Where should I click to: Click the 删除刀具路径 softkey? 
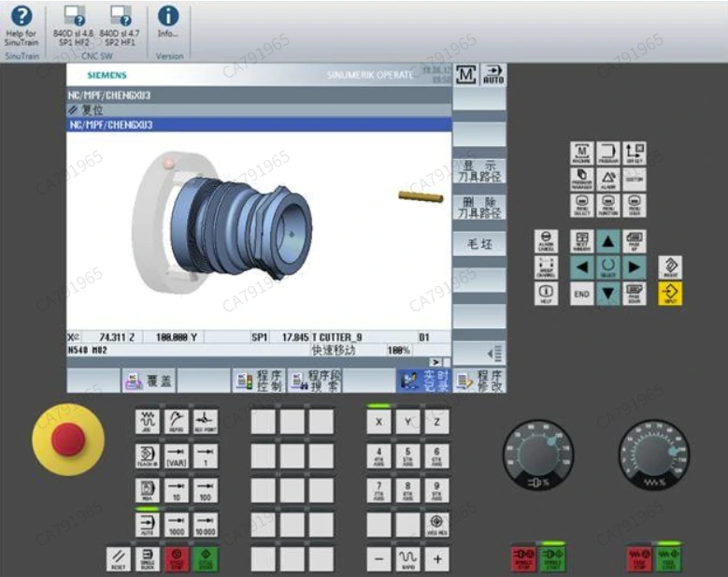[x=479, y=208]
